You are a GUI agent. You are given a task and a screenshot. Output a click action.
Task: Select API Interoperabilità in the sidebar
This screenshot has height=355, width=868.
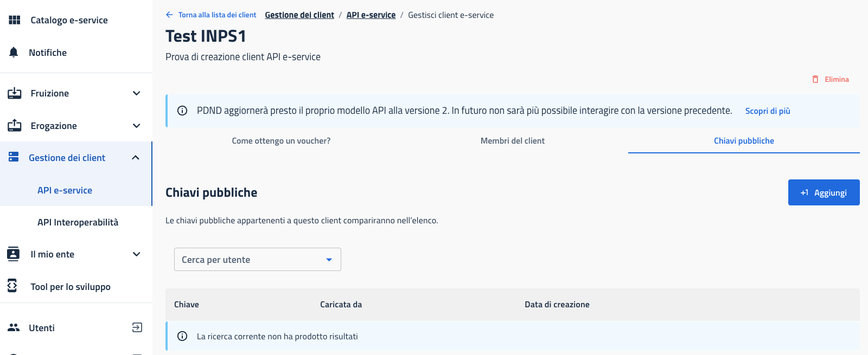tap(78, 222)
